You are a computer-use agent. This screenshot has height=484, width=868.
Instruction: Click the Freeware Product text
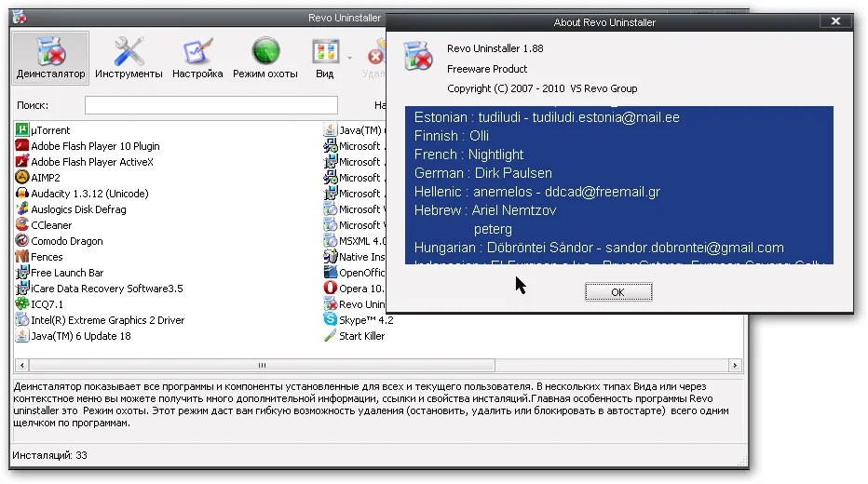tap(487, 69)
